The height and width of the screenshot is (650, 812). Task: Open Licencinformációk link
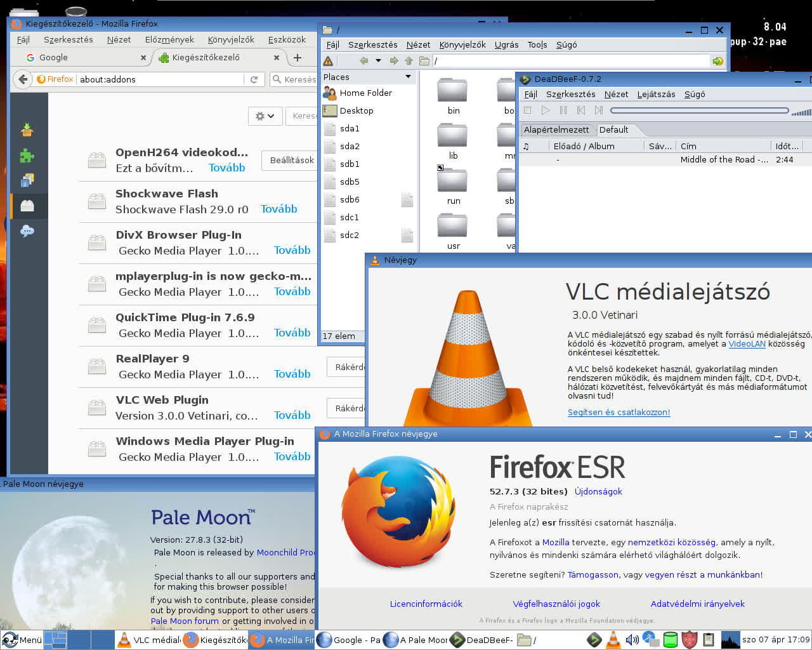click(x=426, y=604)
